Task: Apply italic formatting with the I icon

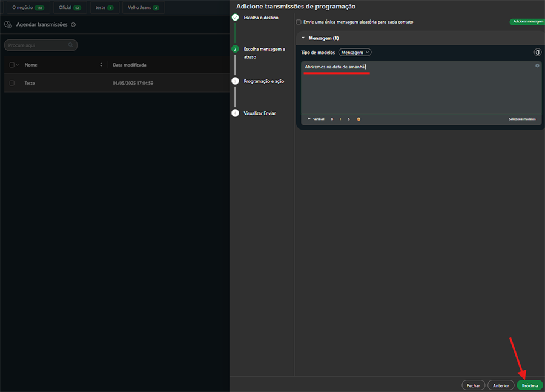Action: (x=340, y=119)
